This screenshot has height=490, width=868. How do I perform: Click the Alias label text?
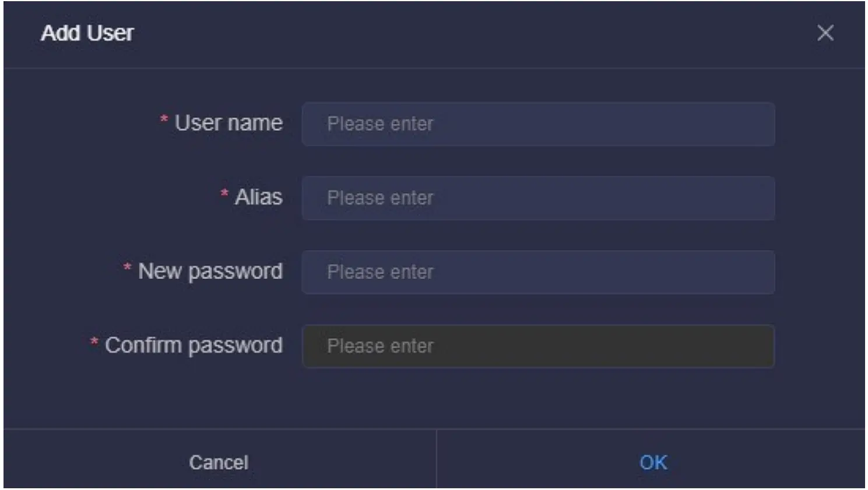coord(258,198)
